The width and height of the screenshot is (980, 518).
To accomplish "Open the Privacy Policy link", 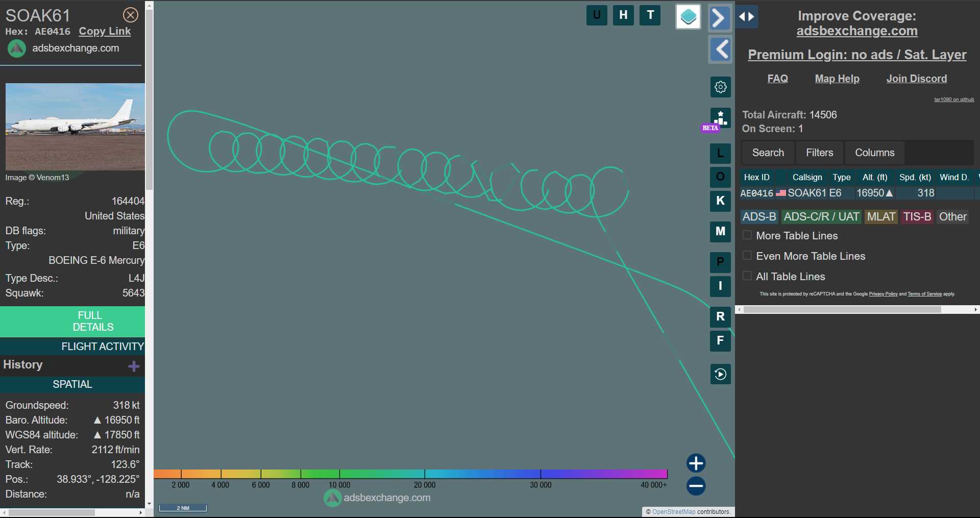I will [x=883, y=294].
